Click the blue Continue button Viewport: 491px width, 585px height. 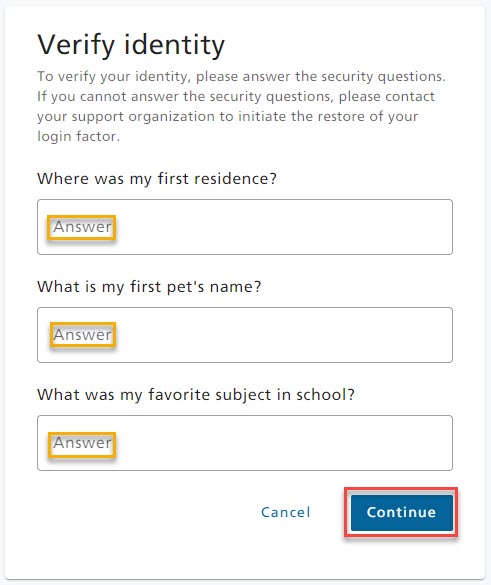click(401, 512)
